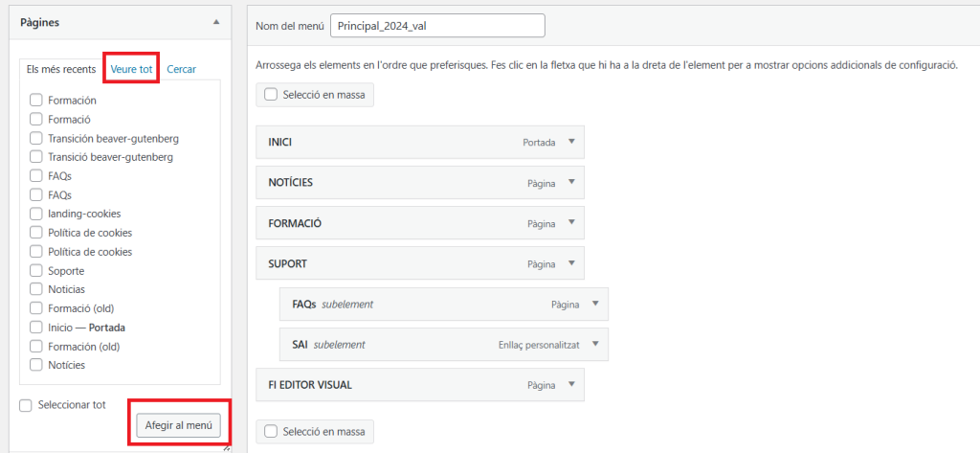This screenshot has width=980, height=453.
Task: Expand the NOTÍCIES menu item options
Action: pos(571,182)
